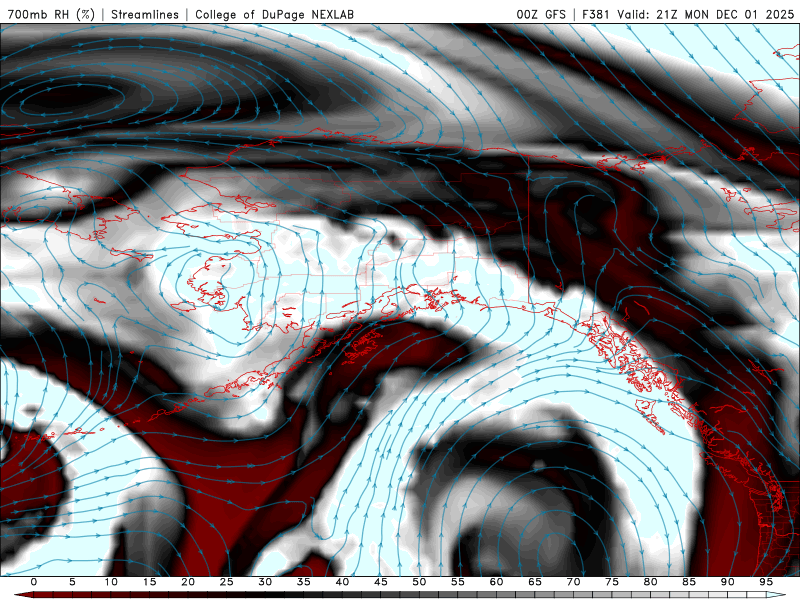Click the color scale label "40"
This screenshot has width=800, height=600.
(342, 582)
